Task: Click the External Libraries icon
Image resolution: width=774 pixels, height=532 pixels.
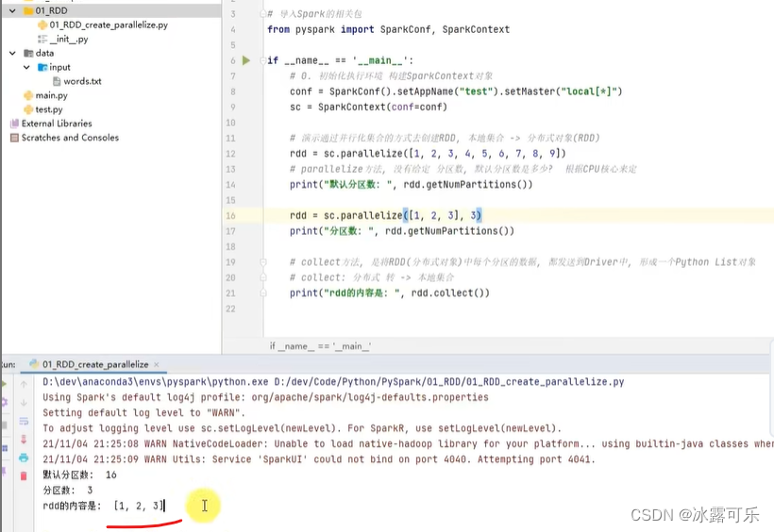Action: 14,124
